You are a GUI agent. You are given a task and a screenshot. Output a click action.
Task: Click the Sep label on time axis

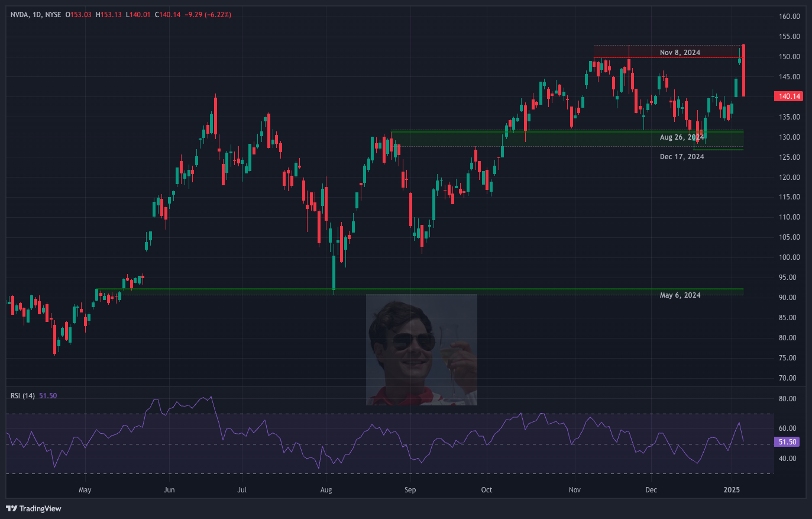pos(410,490)
